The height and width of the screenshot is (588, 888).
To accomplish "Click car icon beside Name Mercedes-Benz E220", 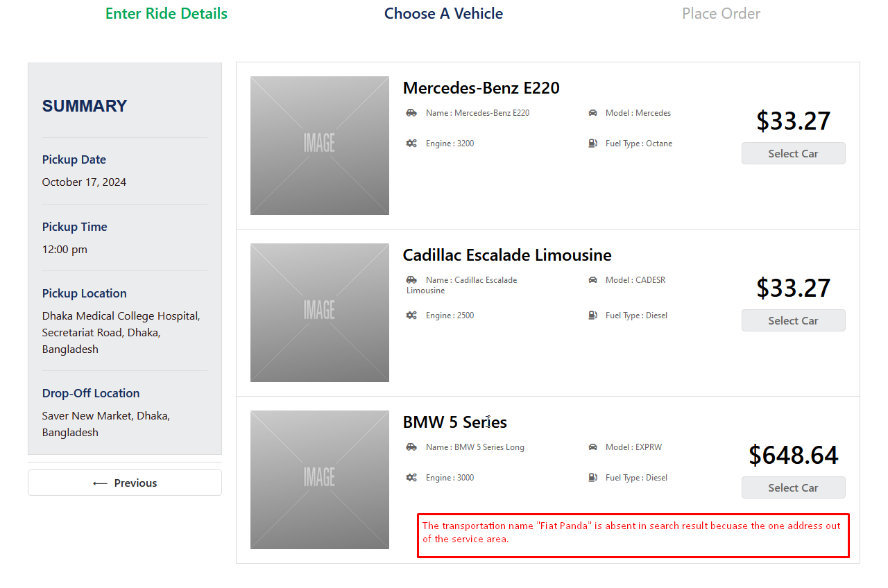I will point(411,113).
